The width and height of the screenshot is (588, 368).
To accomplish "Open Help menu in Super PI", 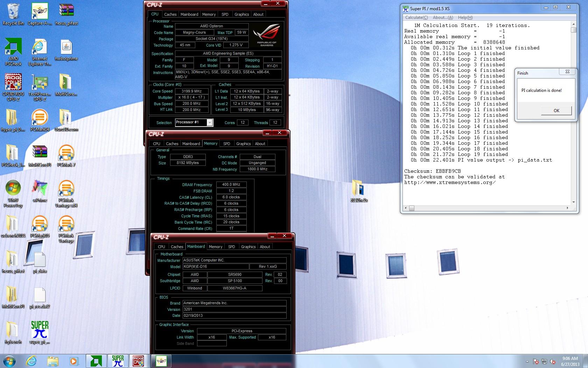I will click(x=465, y=18).
